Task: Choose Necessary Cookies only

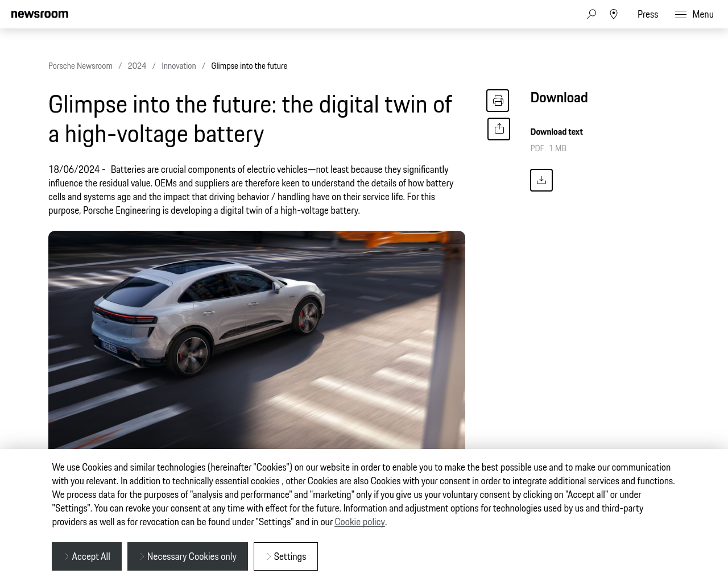Action: (188, 556)
